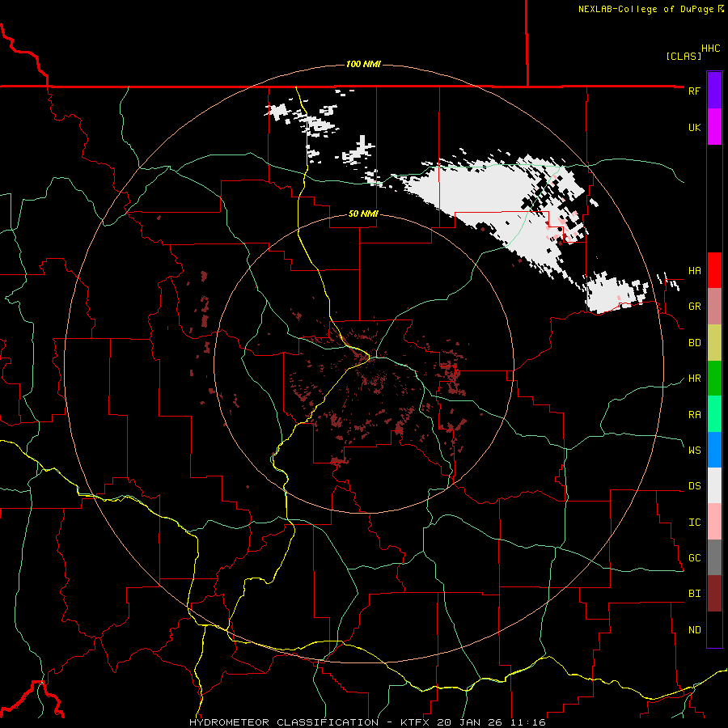Click the 20 JAN 26 date text

(470, 722)
